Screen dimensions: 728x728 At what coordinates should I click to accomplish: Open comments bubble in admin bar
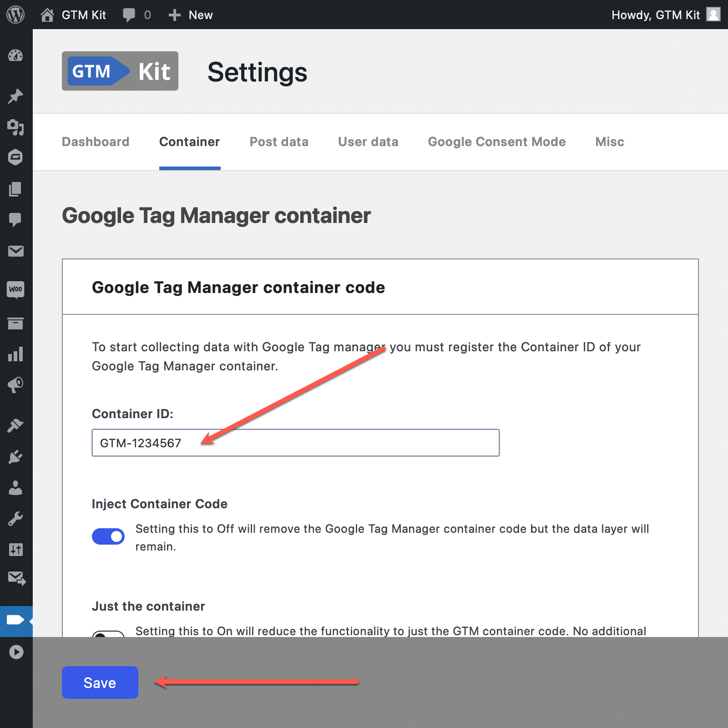click(x=129, y=15)
